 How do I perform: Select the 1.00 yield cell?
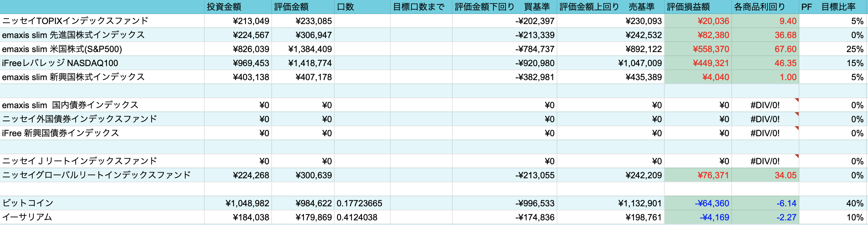(x=765, y=77)
